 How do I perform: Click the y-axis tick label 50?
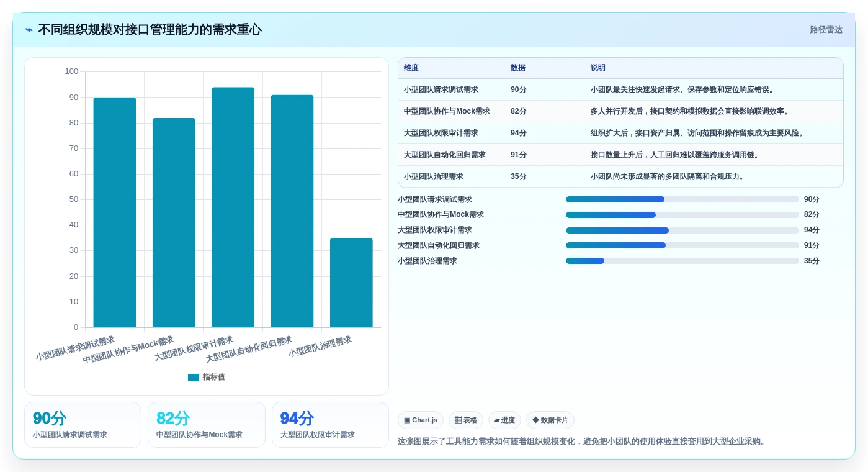(x=74, y=199)
